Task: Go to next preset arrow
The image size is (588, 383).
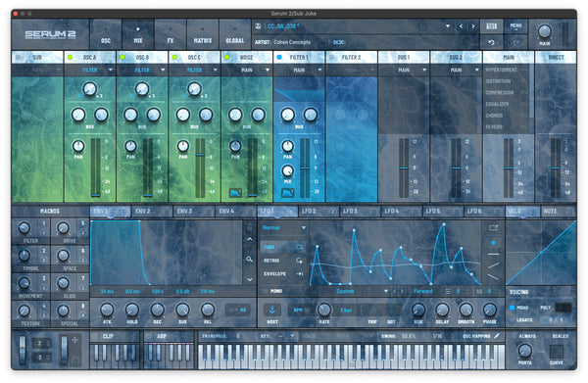Action: (473, 26)
